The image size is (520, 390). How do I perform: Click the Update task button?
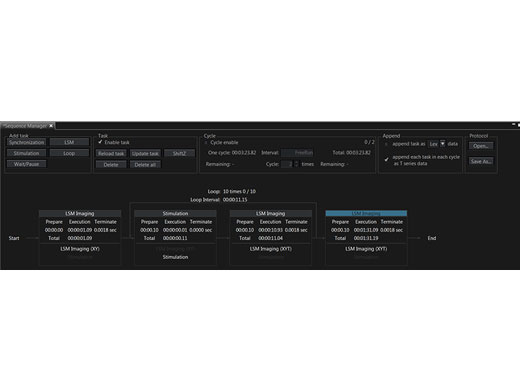145,153
